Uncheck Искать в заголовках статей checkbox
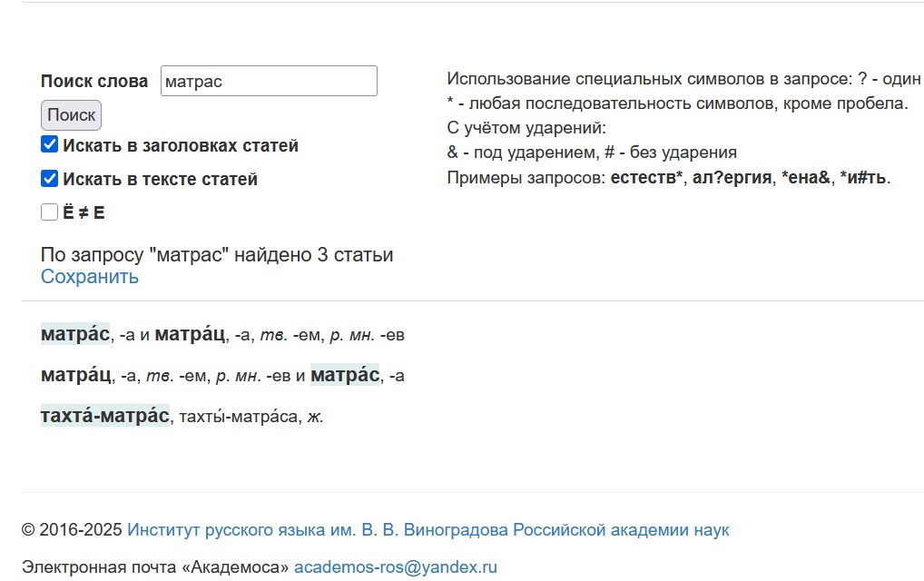Screen dimensions: 924x581 click(50, 144)
